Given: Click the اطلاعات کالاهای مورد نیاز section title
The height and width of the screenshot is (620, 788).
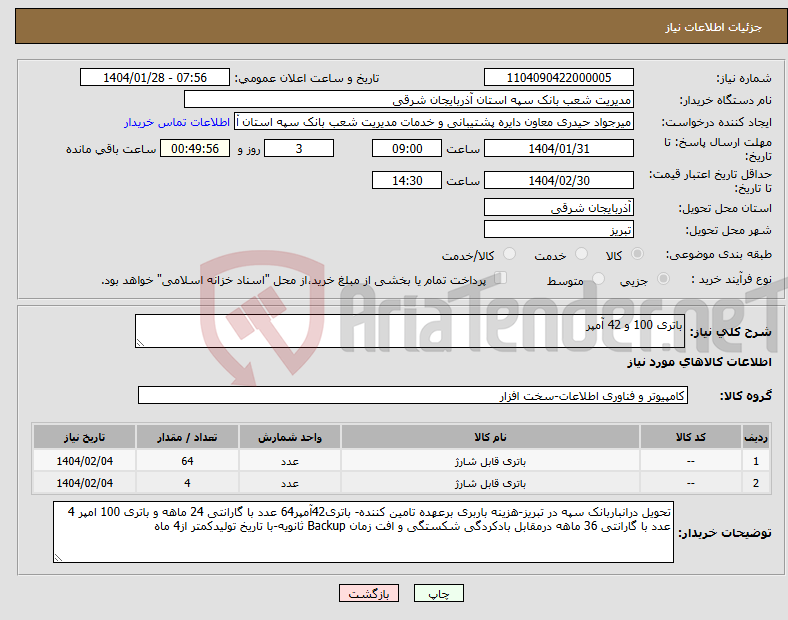Looking at the screenshot, I should (x=699, y=362).
